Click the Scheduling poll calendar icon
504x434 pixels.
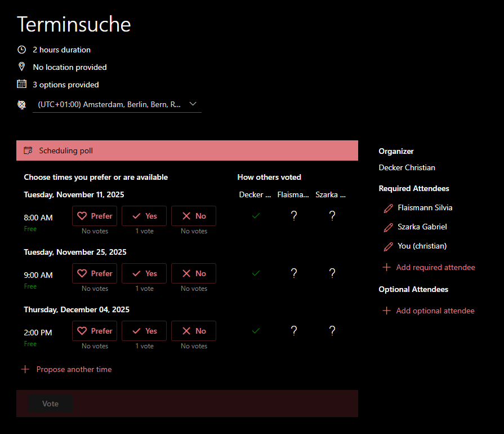pyautogui.click(x=28, y=150)
